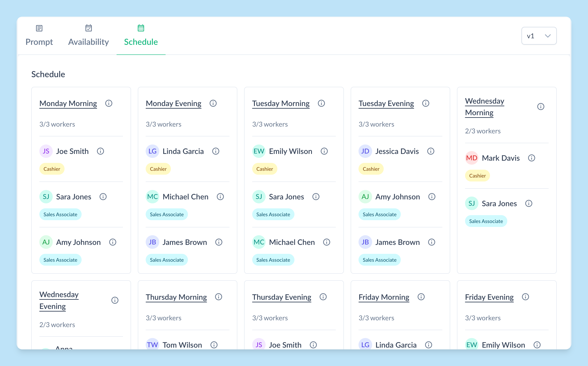Select the Schedule tab
Image resolution: width=588 pixels, height=366 pixels.
pyautogui.click(x=141, y=36)
